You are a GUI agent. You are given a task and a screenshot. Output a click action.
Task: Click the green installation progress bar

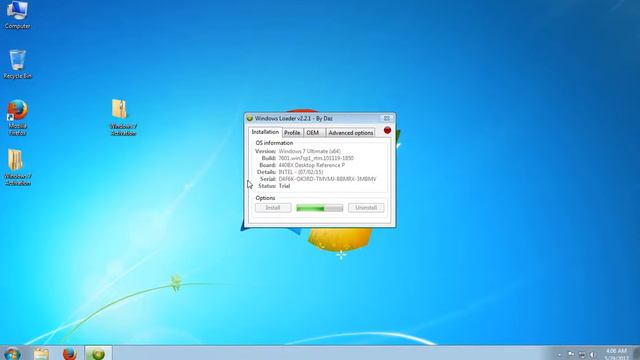point(320,208)
